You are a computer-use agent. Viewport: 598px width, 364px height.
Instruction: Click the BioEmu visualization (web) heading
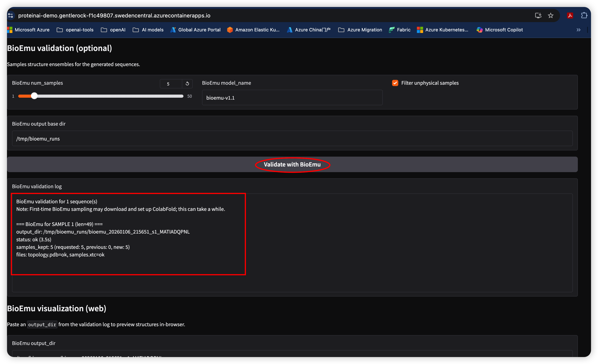(57, 308)
